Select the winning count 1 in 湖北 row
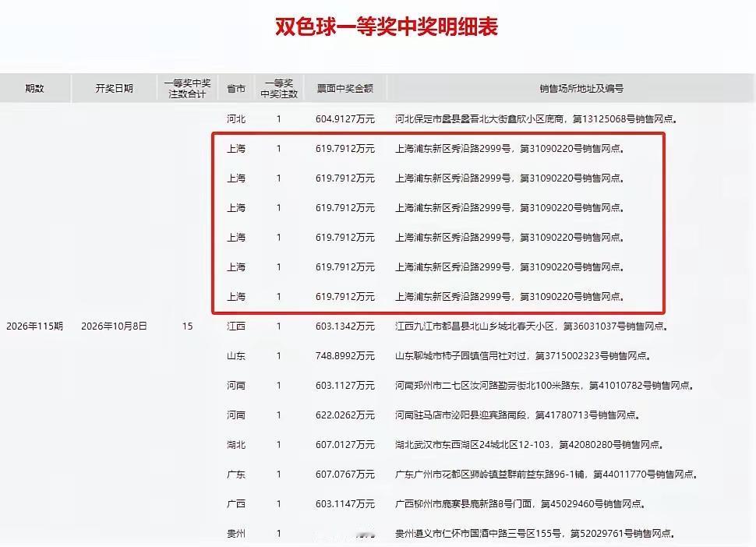756x547 pixels. [x=279, y=445]
